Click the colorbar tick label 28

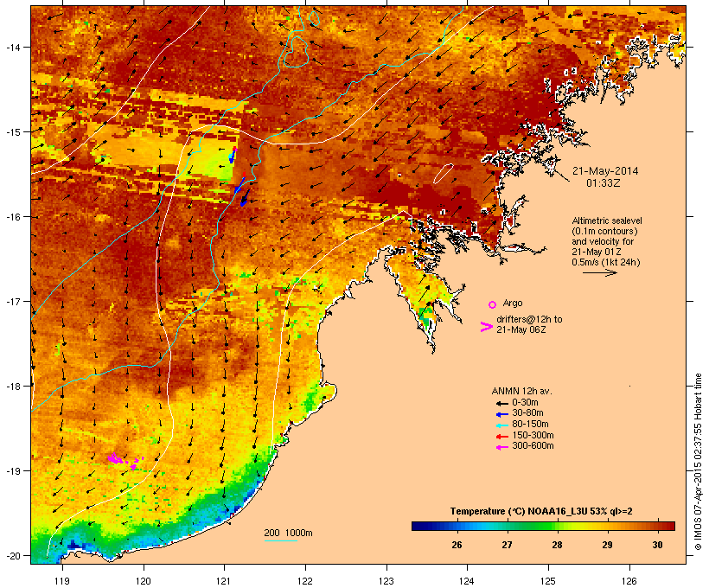pos(557,545)
